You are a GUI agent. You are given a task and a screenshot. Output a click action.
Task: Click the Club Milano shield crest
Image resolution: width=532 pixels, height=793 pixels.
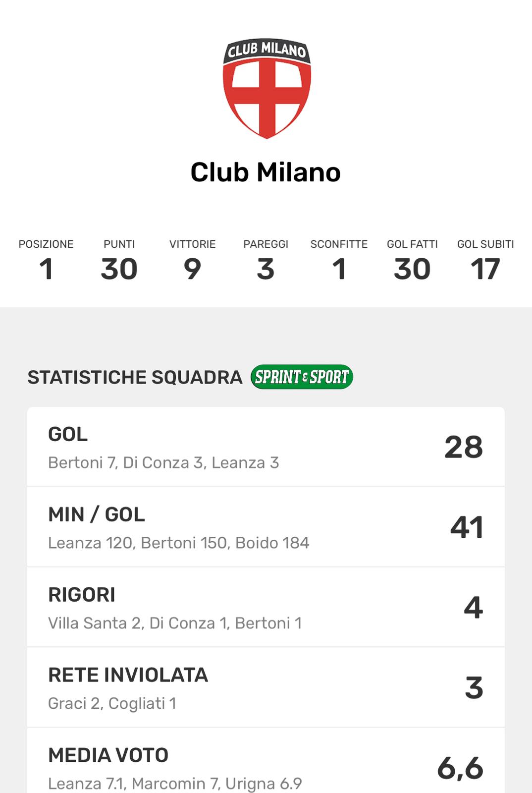pyautogui.click(x=266, y=88)
